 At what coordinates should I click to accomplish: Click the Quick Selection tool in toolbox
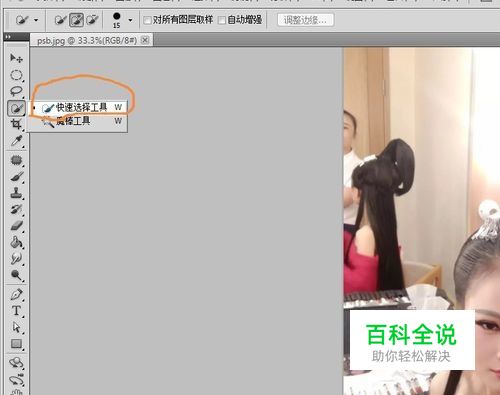(16, 108)
